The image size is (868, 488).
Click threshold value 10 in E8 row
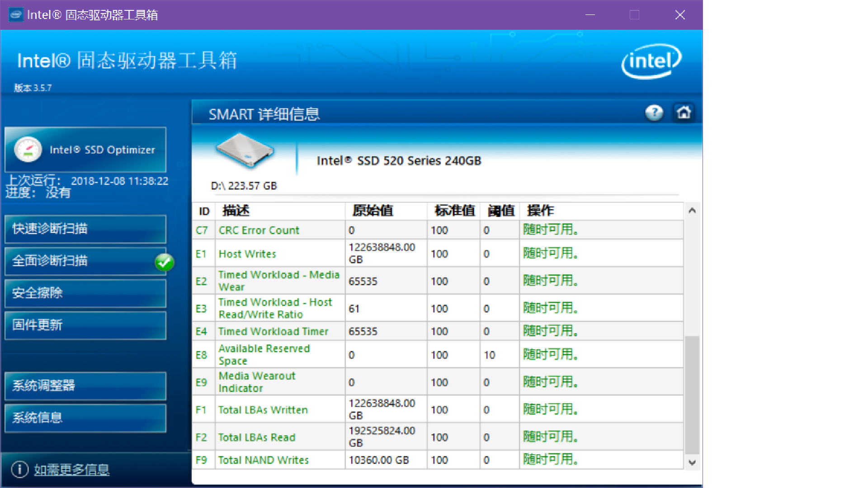(x=490, y=355)
